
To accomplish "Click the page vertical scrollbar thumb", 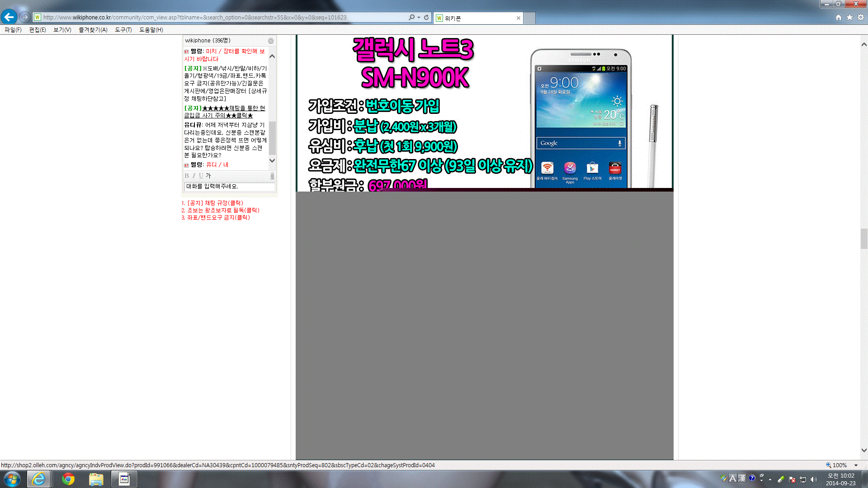I will (863, 239).
